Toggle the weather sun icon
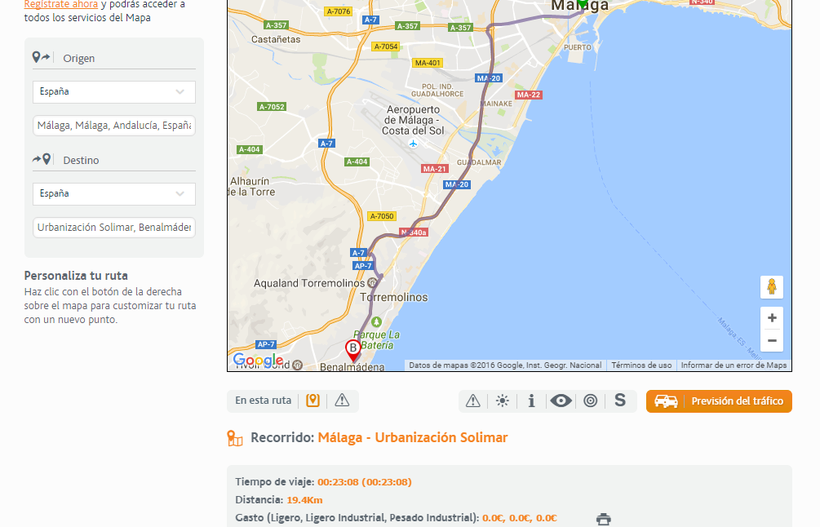 (x=502, y=401)
